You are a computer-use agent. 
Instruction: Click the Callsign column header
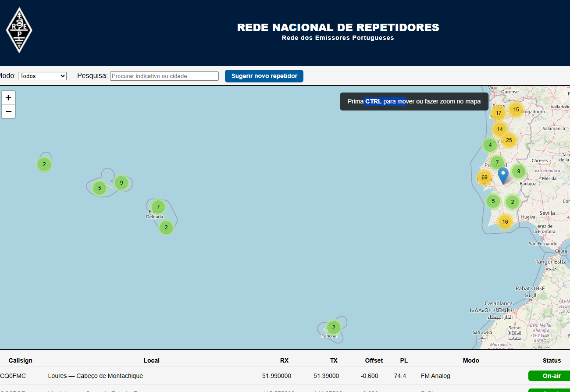(21, 360)
